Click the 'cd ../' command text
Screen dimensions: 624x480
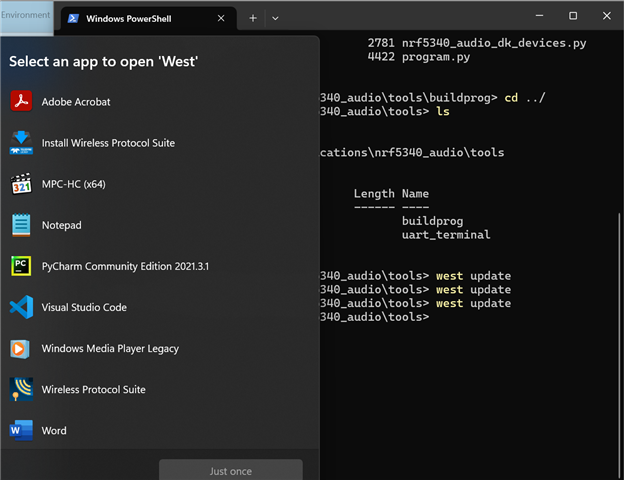[525, 98]
